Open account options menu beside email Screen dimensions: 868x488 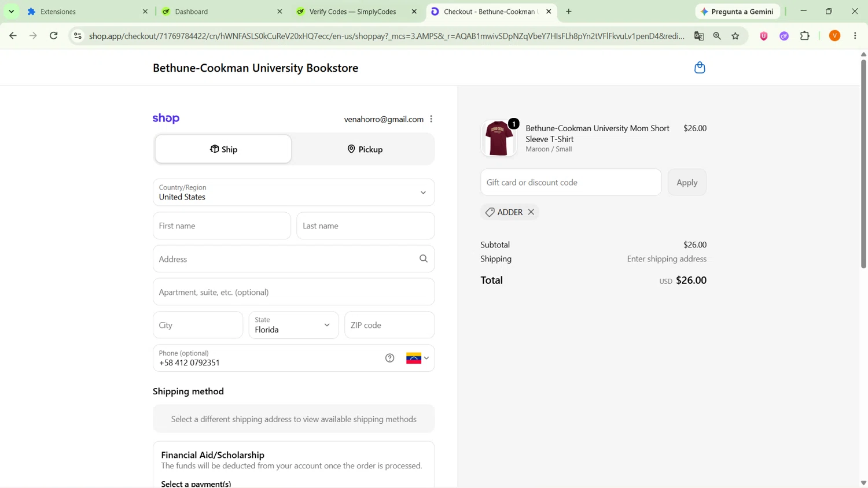431,119
